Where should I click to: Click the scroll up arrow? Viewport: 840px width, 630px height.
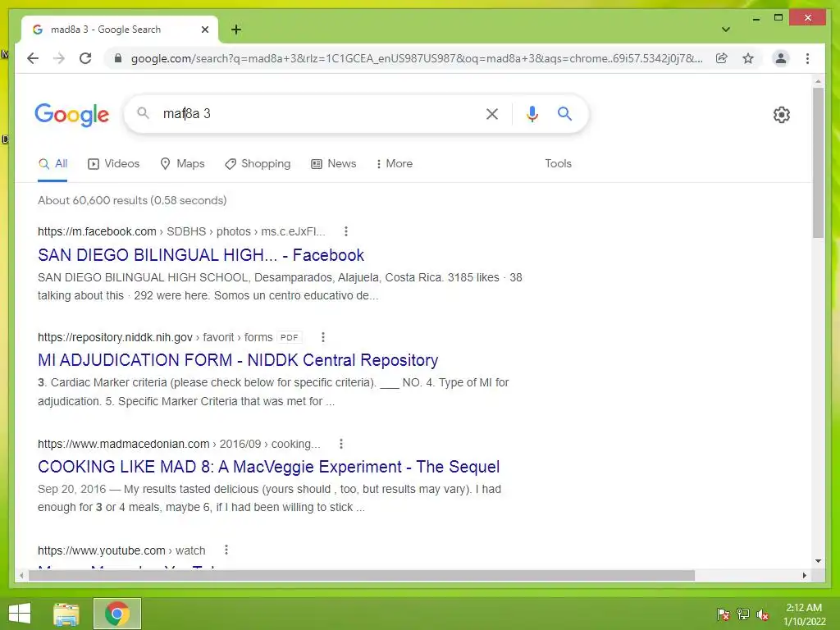[x=818, y=81]
